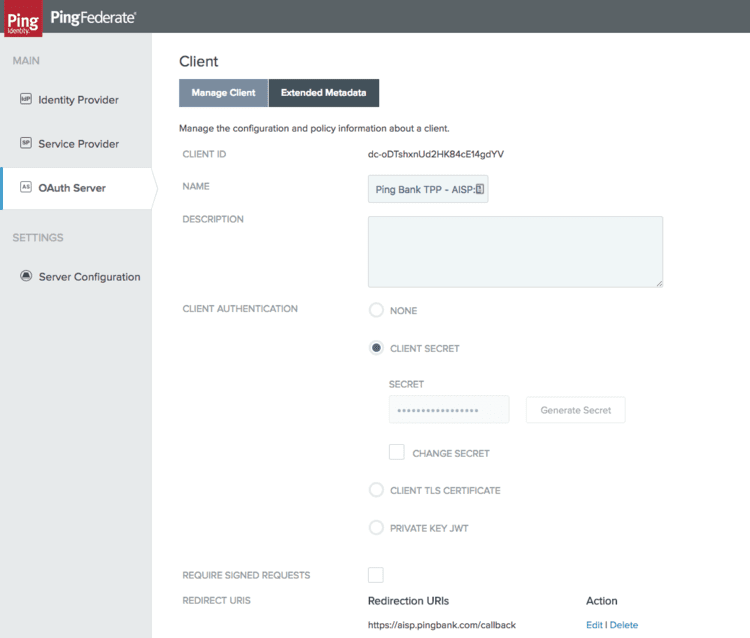Click the Server Configuration sidebar icon
750x638 pixels.
click(x=26, y=276)
